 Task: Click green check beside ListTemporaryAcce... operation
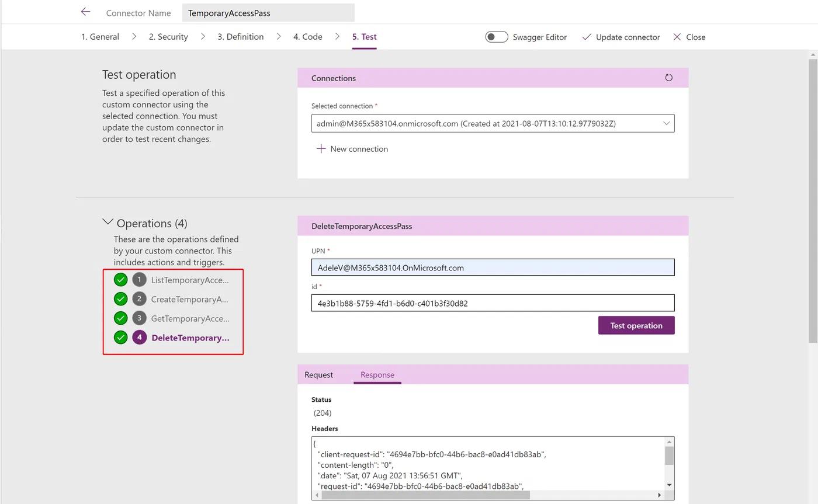[120, 280]
